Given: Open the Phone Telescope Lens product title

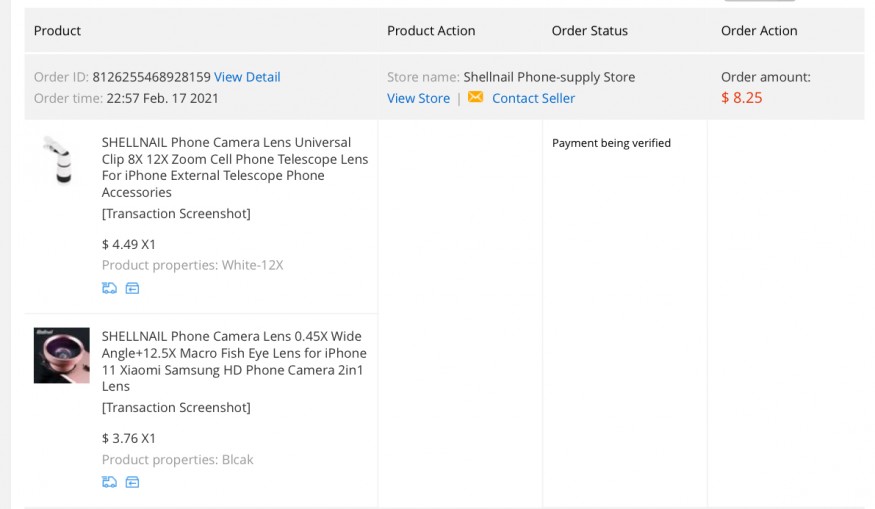Looking at the screenshot, I should click(x=234, y=167).
